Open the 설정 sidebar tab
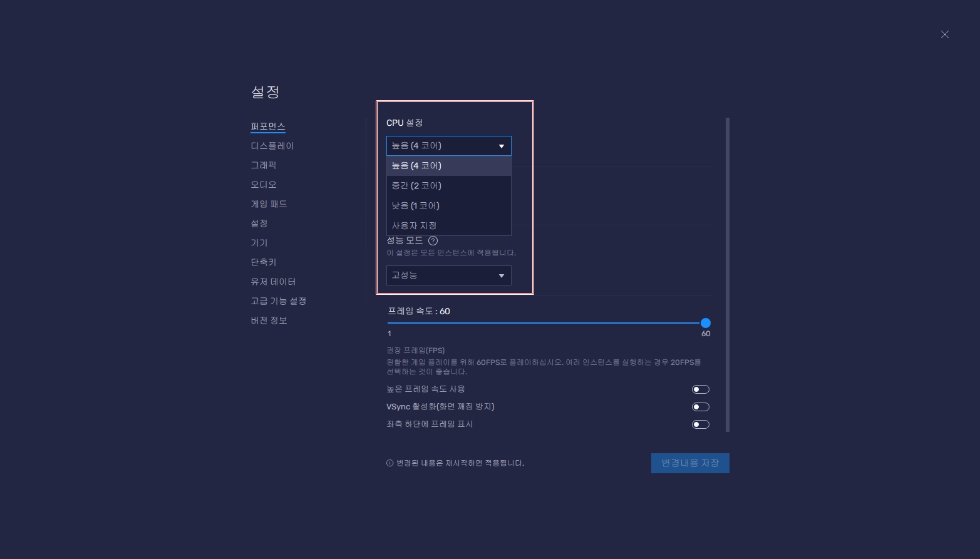The height and width of the screenshot is (559, 980). 259,223
